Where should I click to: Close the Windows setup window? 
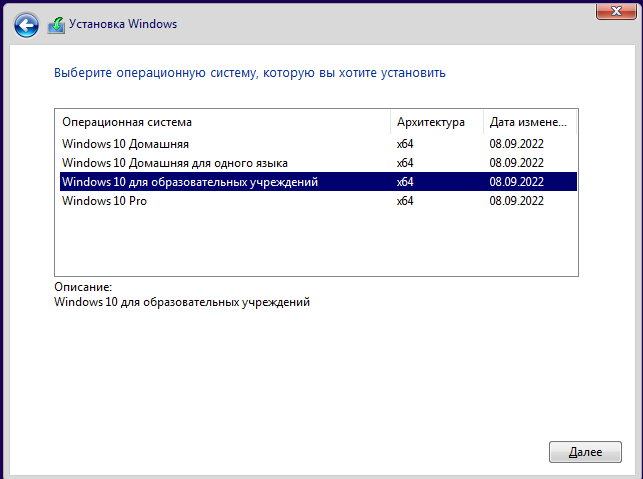pyautogui.click(x=616, y=11)
